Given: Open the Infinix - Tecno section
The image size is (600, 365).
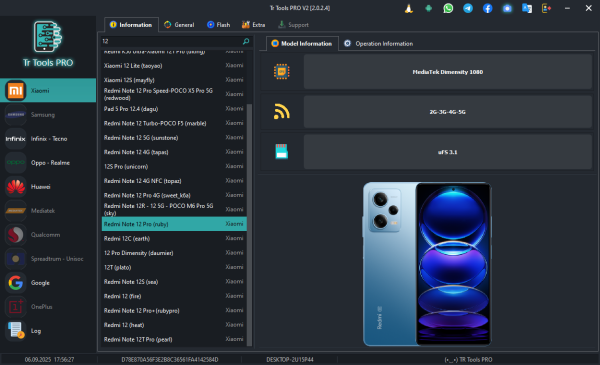Looking at the screenshot, I should [x=48, y=139].
